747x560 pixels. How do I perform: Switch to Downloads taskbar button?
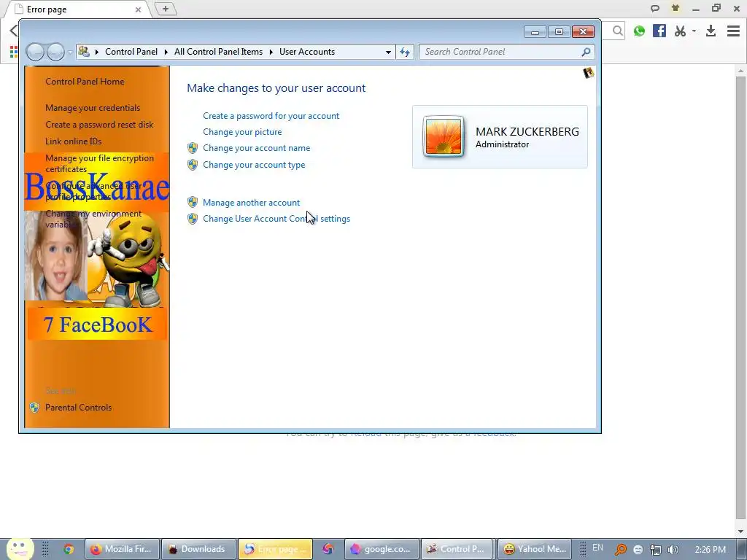click(x=199, y=549)
